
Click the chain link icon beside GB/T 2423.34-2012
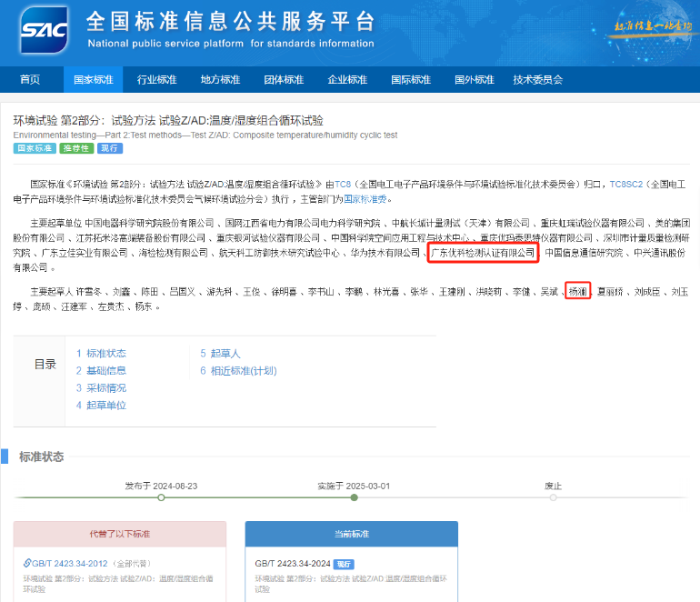[25, 564]
